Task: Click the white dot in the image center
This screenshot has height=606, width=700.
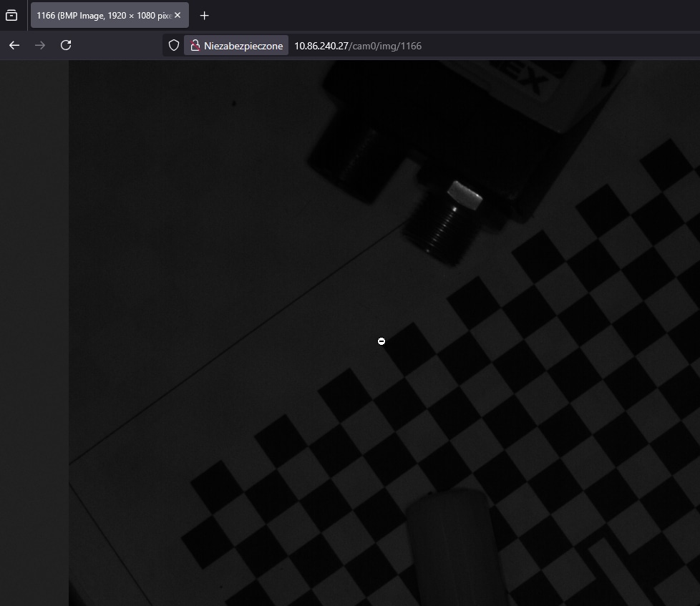Action: point(381,341)
